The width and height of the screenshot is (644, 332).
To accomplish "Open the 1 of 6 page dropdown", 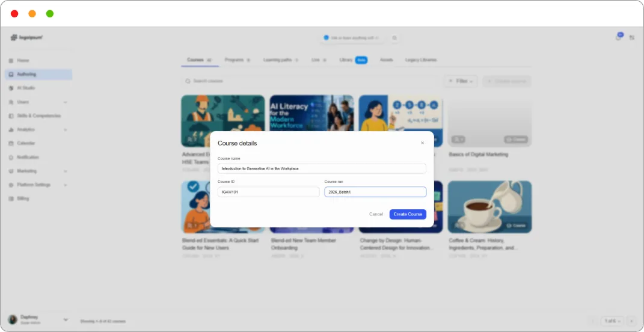I will pos(612,321).
